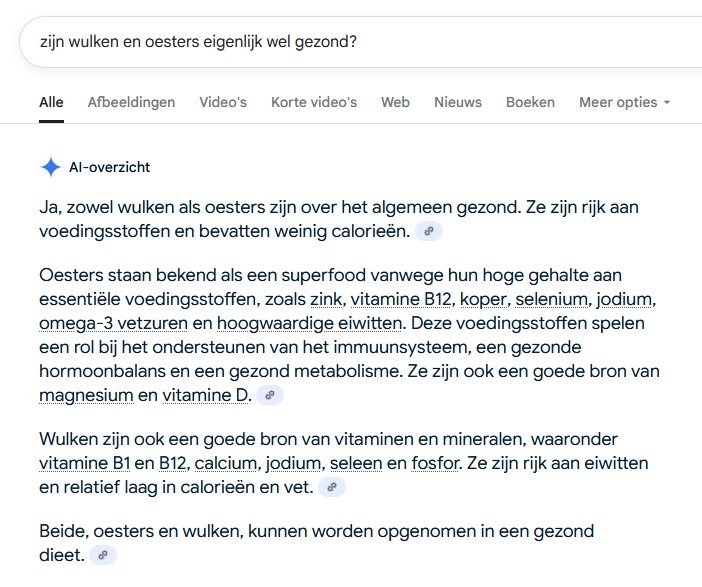The height and width of the screenshot is (587, 702).
Task: Open the magnesium link
Action: [x=86, y=394]
